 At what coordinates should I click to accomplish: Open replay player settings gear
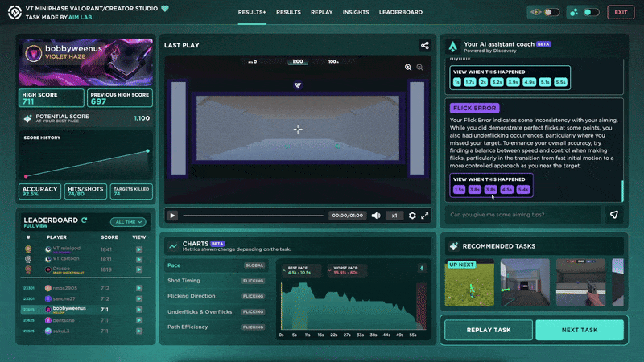pyautogui.click(x=413, y=216)
